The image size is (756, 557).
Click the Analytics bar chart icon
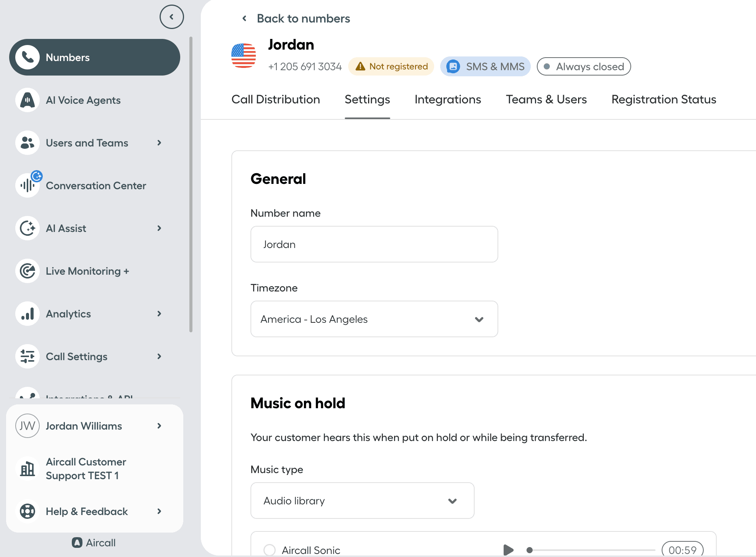coord(27,314)
